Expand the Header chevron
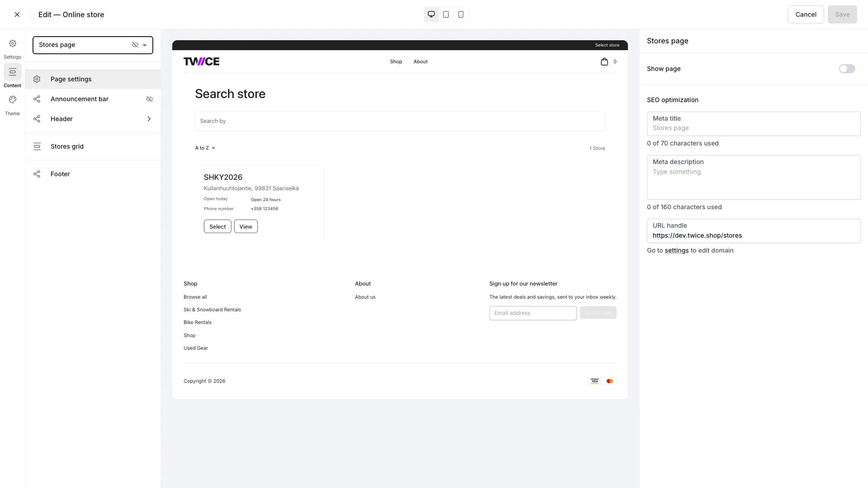The image size is (868, 488). coord(149,119)
